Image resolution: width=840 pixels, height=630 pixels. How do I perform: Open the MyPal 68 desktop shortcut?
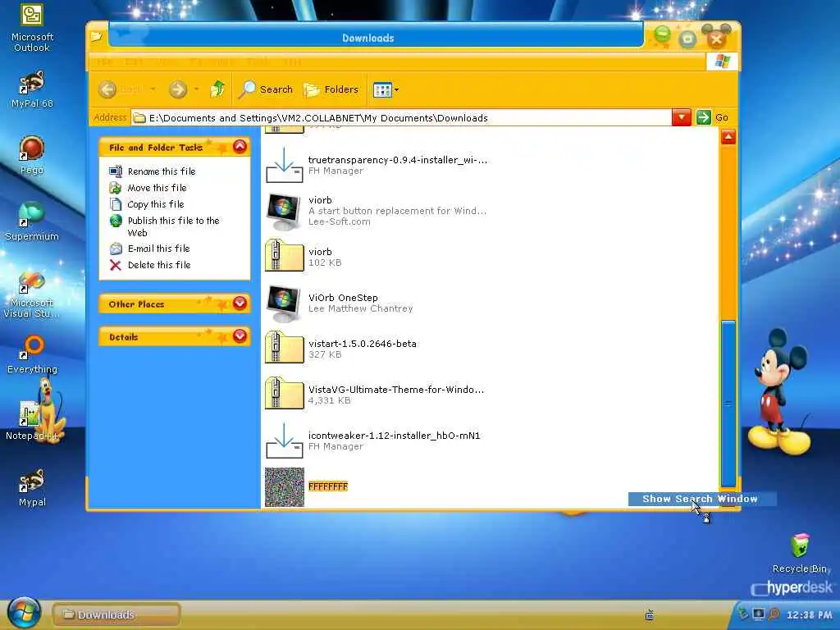click(32, 89)
